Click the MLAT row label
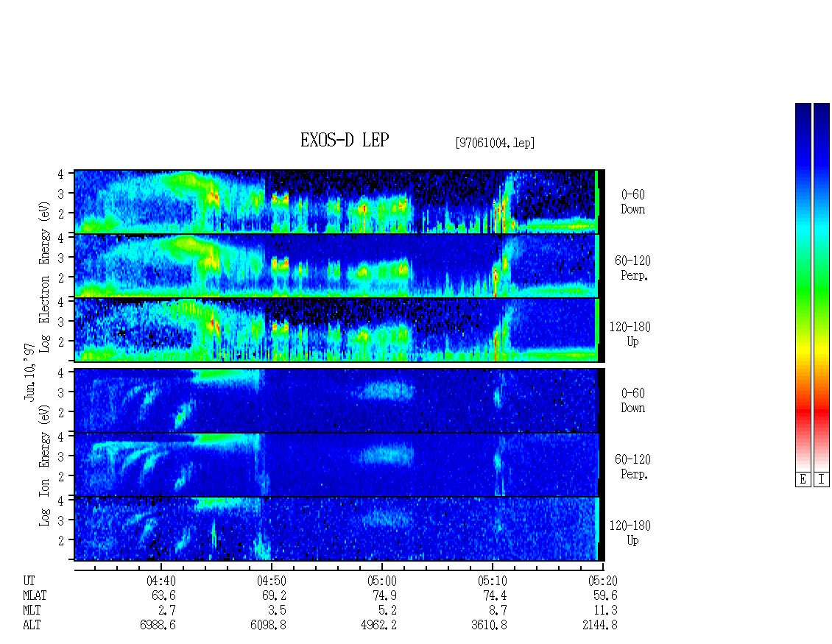 [x=35, y=595]
